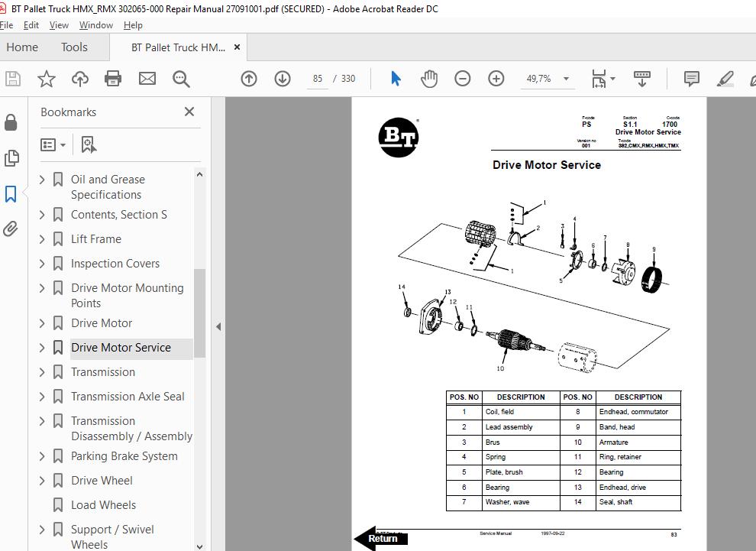Screen dimensions: 756x551
Task: Click the read mode scrolling icon
Action: click(x=641, y=79)
